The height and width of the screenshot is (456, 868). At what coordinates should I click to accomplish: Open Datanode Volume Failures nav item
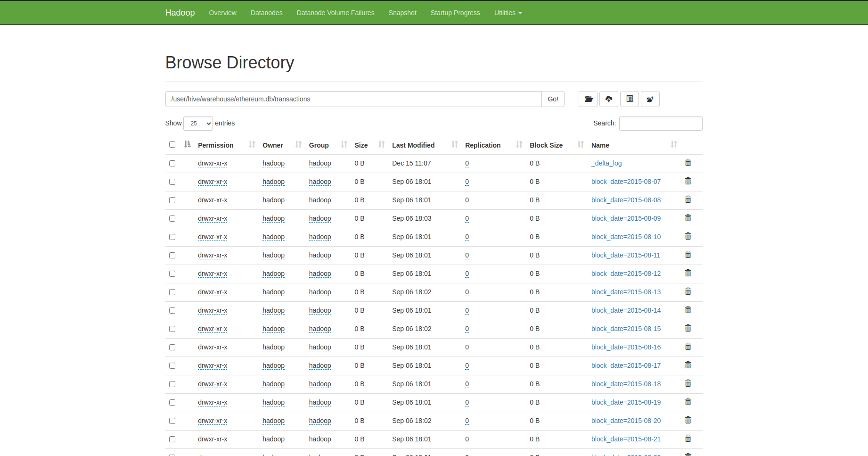click(336, 13)
